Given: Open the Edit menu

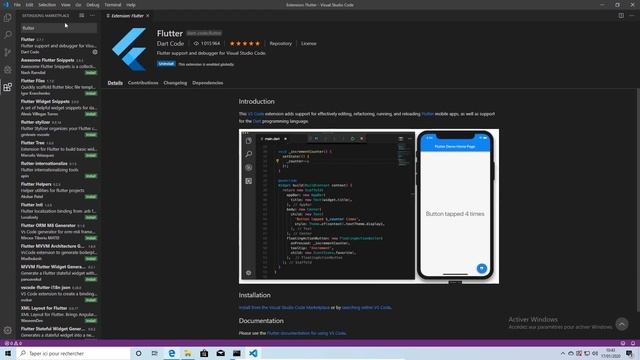Looking at the screenshot, I should (29, 5).
